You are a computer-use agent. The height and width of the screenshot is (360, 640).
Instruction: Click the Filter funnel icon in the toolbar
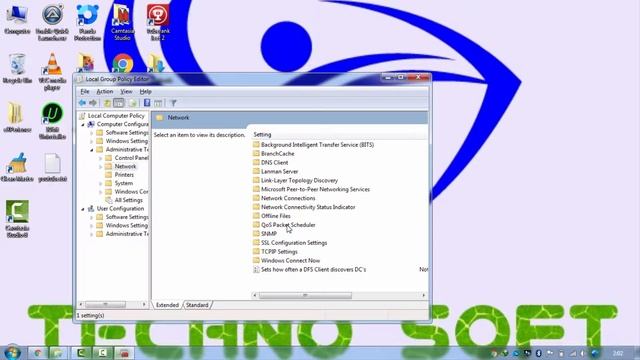tap(173, 103)
